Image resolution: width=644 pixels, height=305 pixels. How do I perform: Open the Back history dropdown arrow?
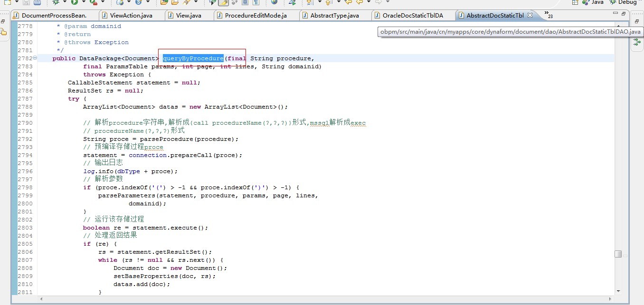coord(369,2)
